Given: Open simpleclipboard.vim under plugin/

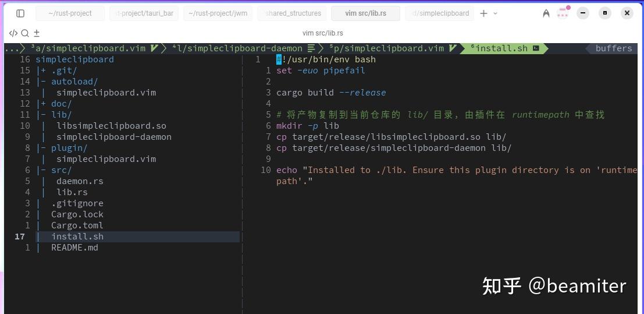Looking at the screenshot, I should coord(106,159).
